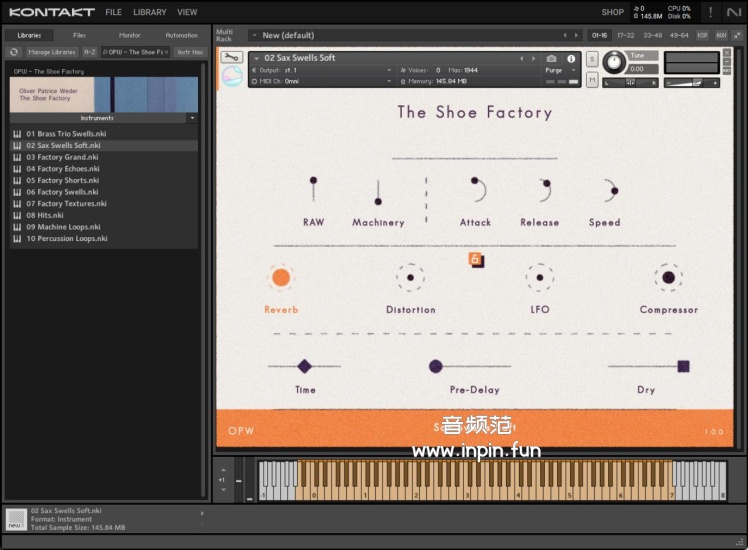This screenshot has height=550, width=748.
Task: Open the Purge dropdown menu
Action: [558, 71]
